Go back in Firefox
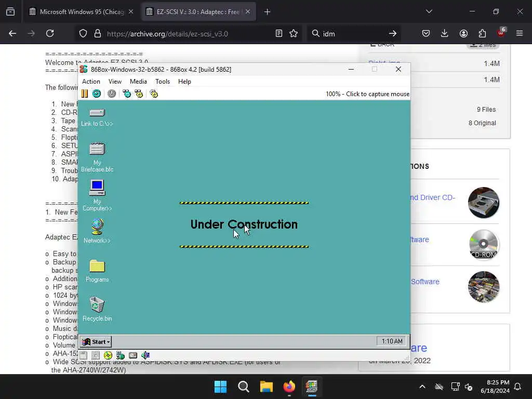532x399 pixels. coord(12,34)
